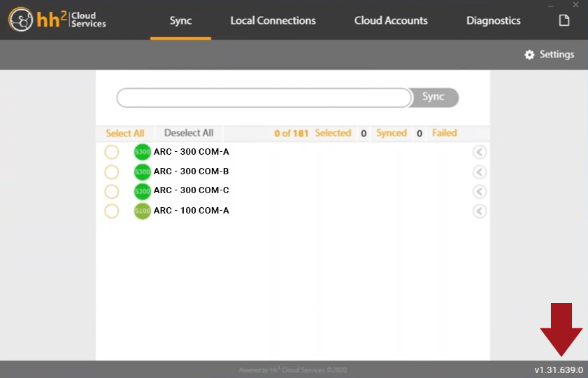The height and width of the screenshot is (378, 588).
Task: Click the ARC - 300 COM-A company name
Action: click(x=192, y=152)
